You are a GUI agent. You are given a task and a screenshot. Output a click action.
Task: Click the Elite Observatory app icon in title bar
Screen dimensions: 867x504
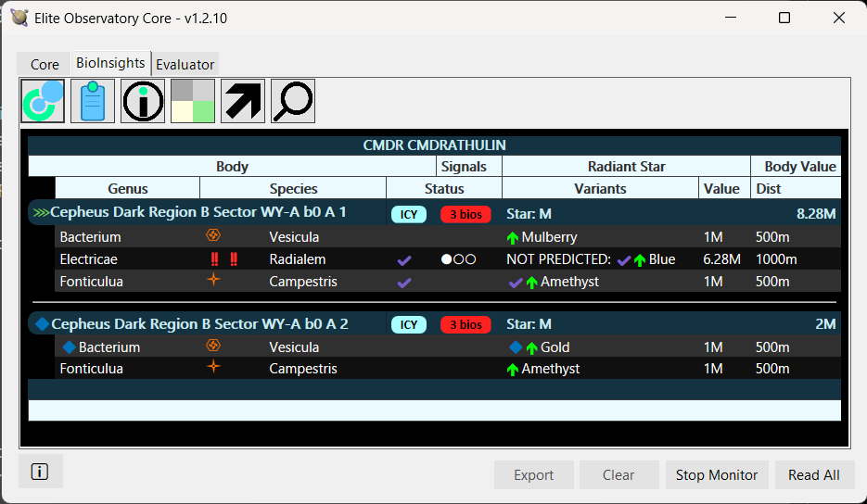click(19, 18)
